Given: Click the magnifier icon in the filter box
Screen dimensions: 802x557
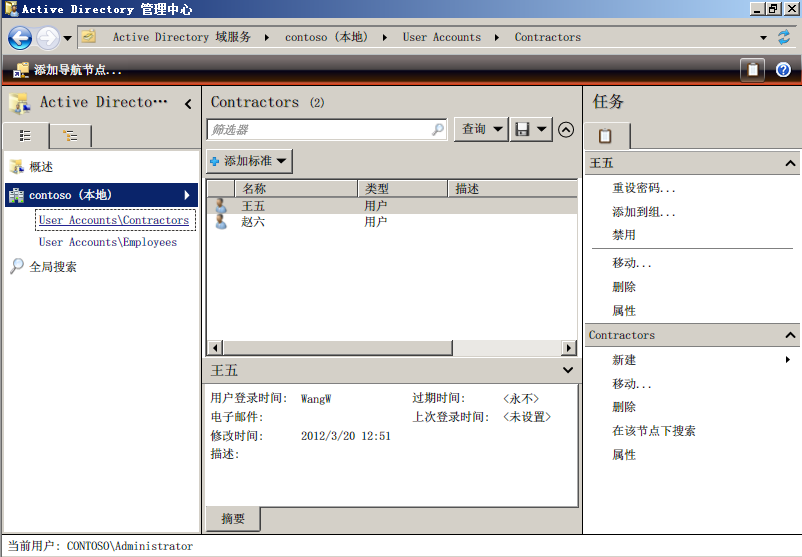Looking at the screenshot, I should [x=438, y=129].
